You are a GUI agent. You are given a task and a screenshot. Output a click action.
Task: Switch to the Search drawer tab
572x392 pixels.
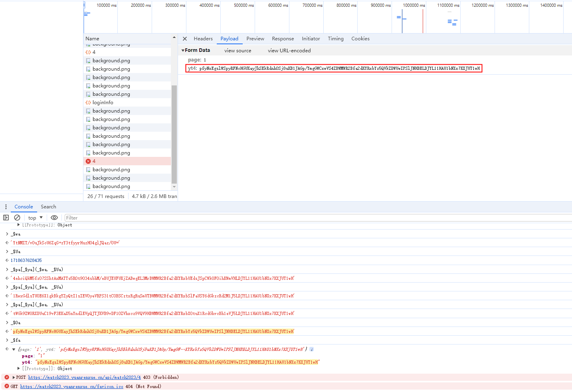(48, 207)
